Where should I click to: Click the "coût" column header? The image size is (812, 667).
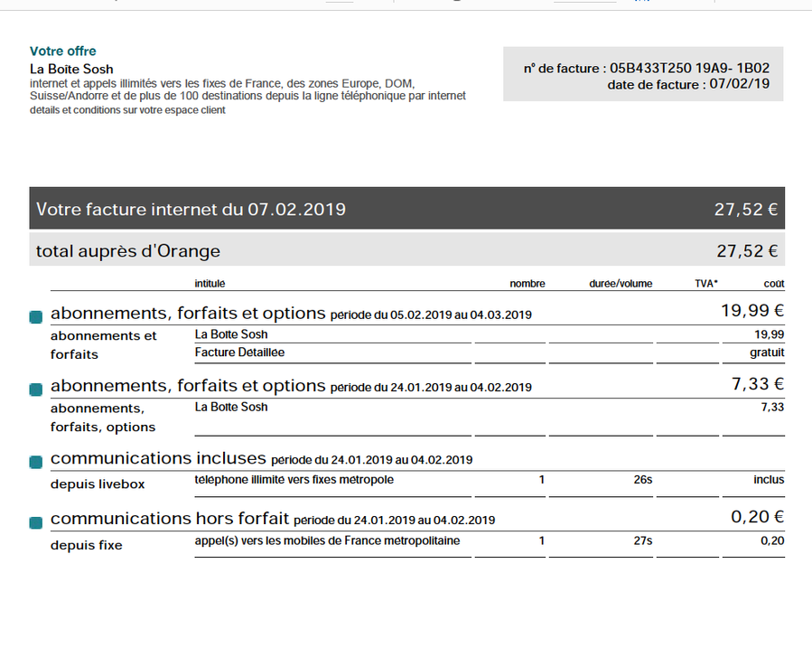coord(774,284)
